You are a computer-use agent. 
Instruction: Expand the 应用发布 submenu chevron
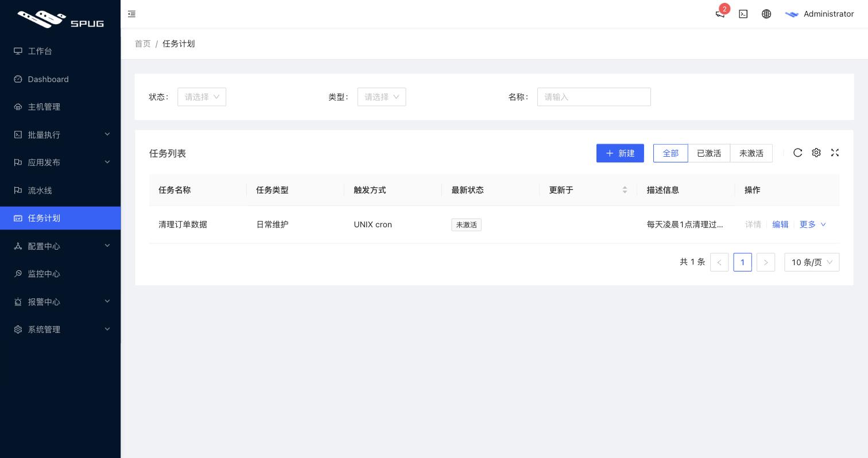[107, 162]
